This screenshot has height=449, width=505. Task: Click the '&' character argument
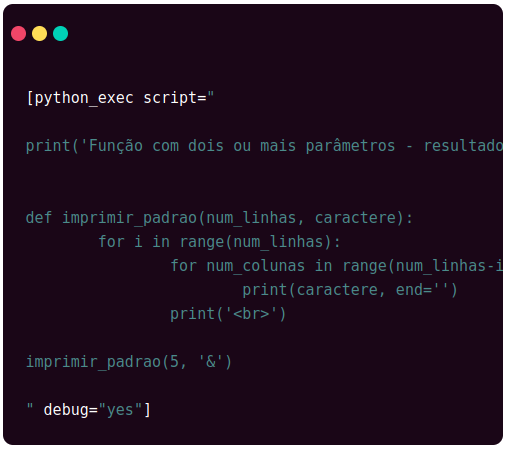(x=211, y=361)
